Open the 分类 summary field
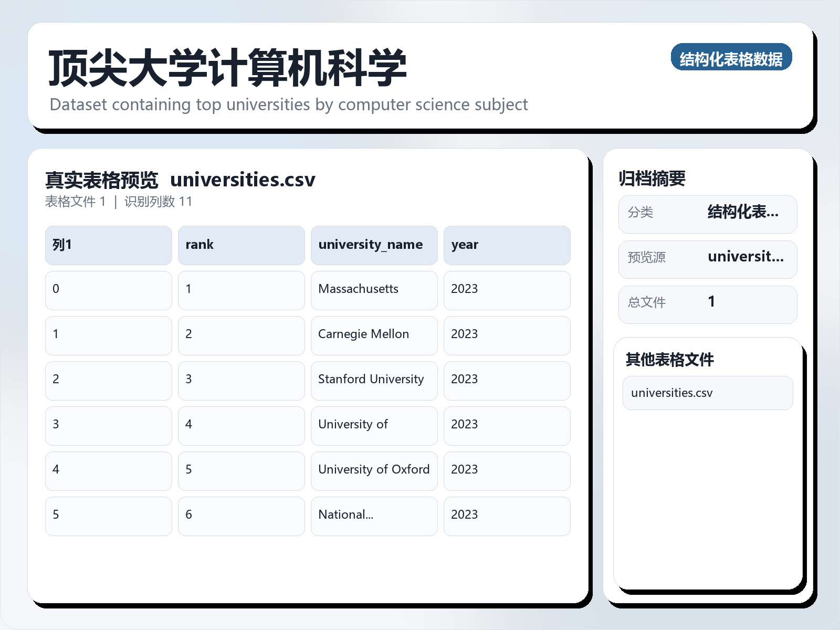The width and height of the screenshot is (840, 630). 707,214
